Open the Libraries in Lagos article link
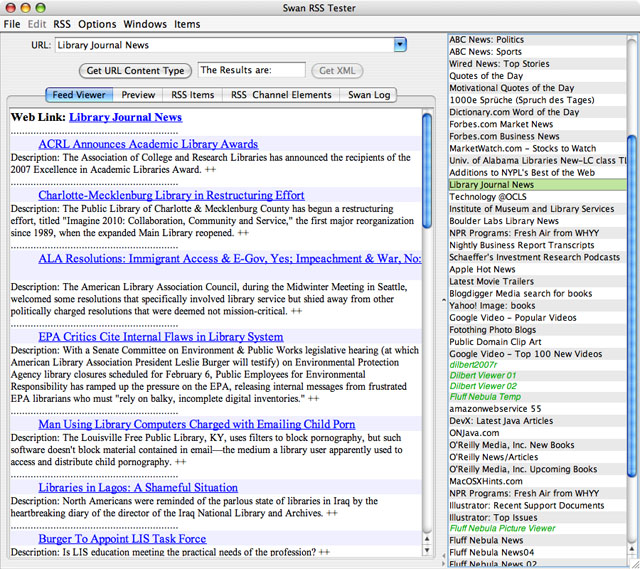Image resolution: width=640 pixels, height=569 pixels. coord(138,487)
